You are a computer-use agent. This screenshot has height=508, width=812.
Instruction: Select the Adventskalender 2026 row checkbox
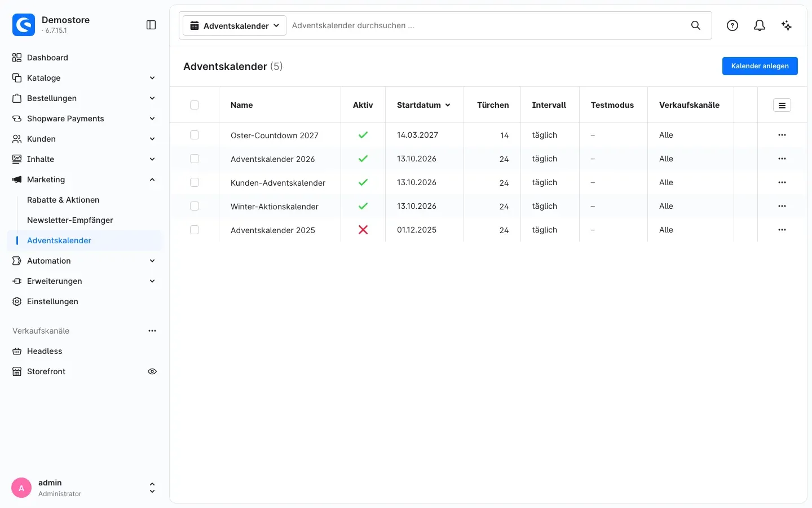tap(195, 159)
